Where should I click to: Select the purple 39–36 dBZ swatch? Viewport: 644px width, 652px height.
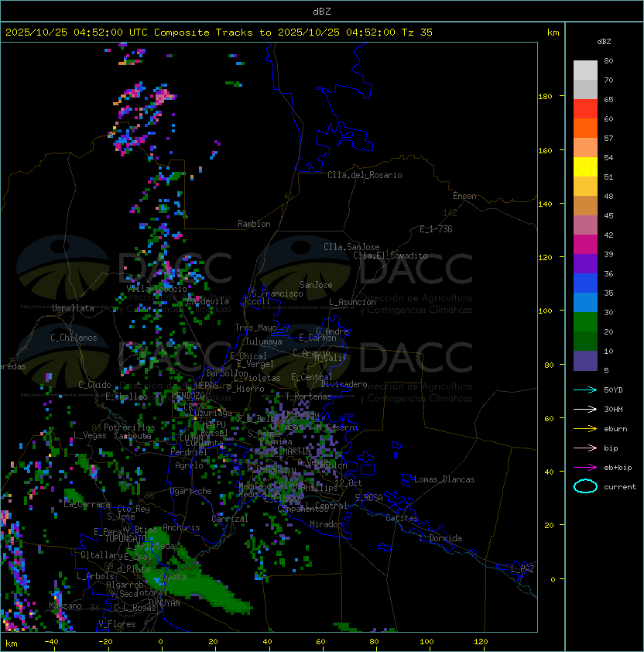click(585, 263)
